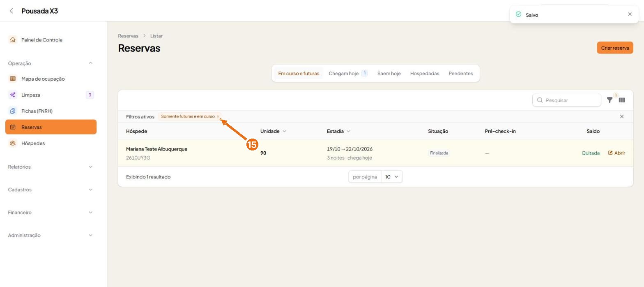Screen dimensions: 644x287
Task: Open the Limpeza page
Action: click(51, 95)
